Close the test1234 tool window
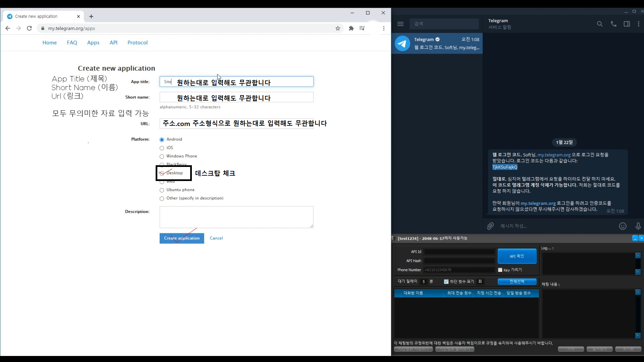Viewport: 644px width, 362px height. coord(641,238)
